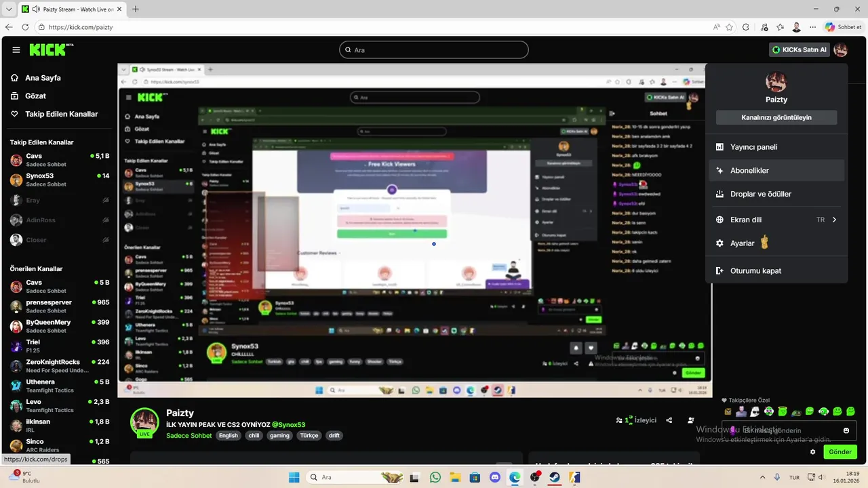868x488 pixels.
Task: Click the Windows taskbar Ara search box
Action: click(354, 477)
